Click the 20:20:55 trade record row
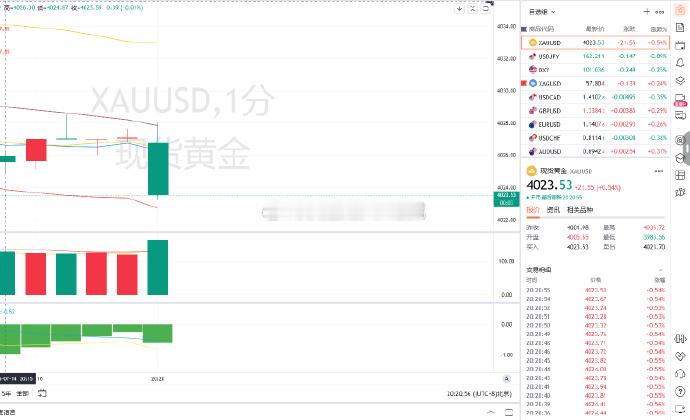690x420 pixels. 595,290
